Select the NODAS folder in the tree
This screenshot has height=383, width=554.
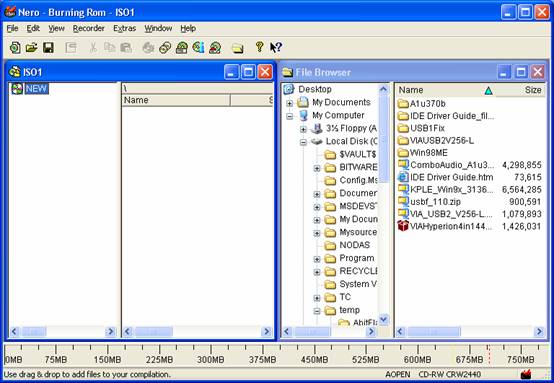click(347, 245)
